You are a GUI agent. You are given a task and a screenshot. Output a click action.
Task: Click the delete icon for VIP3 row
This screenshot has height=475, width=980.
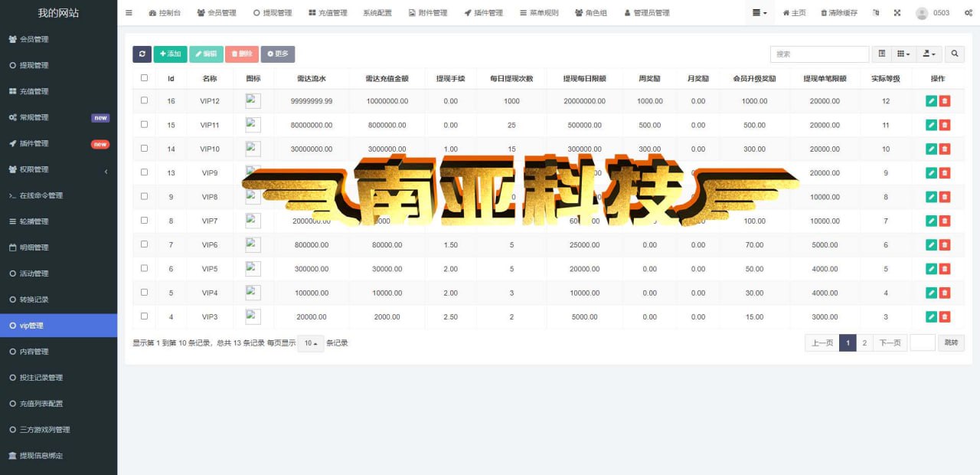pos(945,316)
